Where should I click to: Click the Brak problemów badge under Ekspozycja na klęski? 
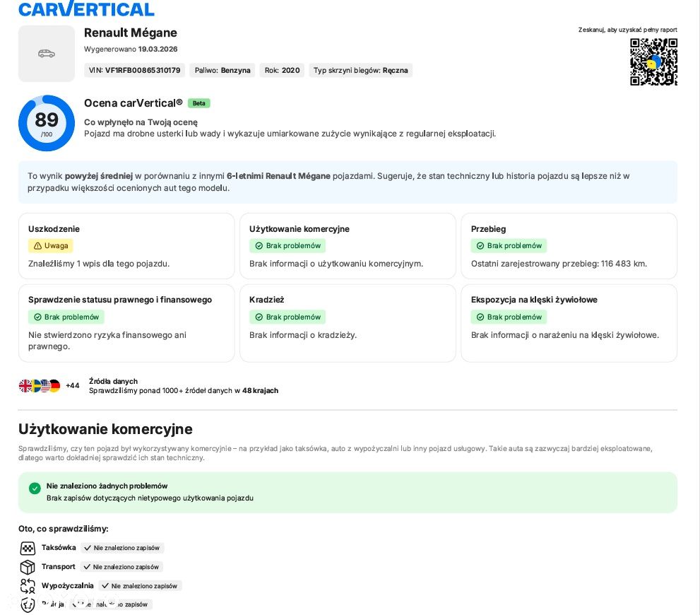pyautogui.click(x=509, y=317)
